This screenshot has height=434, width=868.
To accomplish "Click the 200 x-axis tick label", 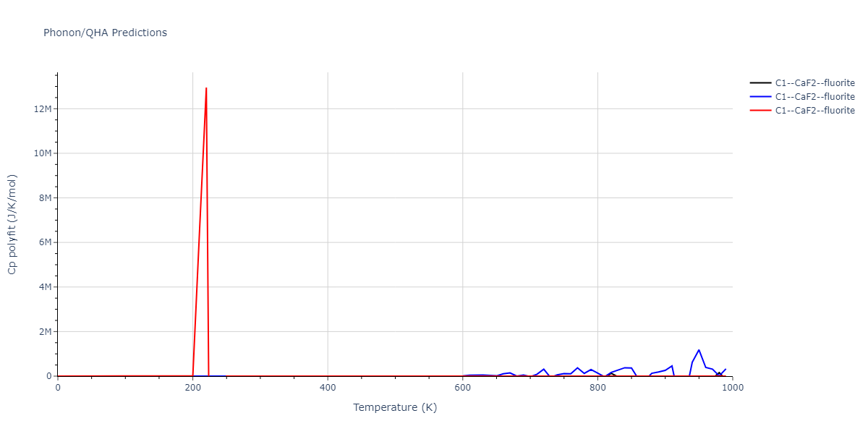I will pos(192,387).
